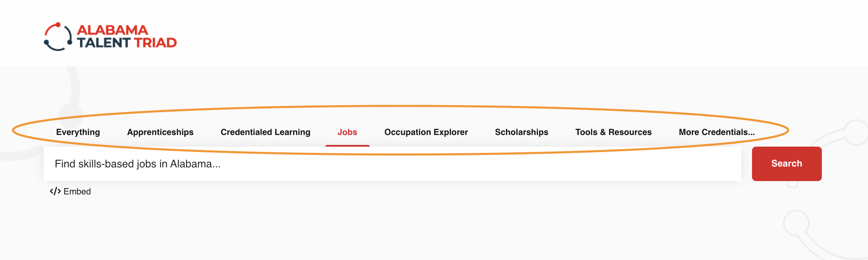
Task: Select the active Jobs tab
Action: click(347, 132)
